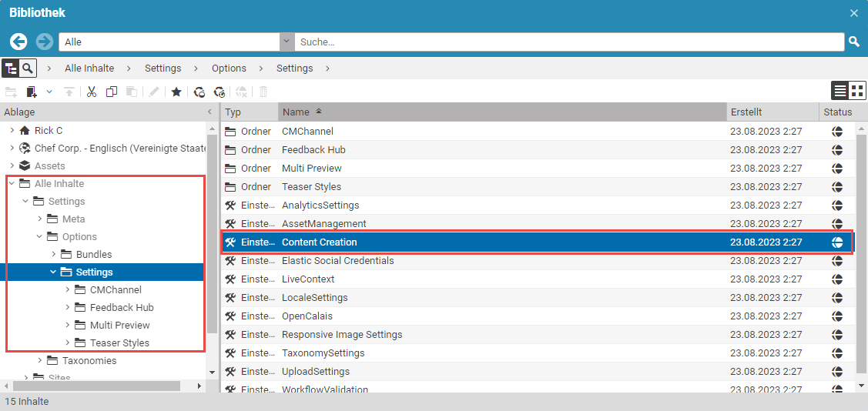
Task: Open first Settings breadcrumb after Alle Inhalte
Action: (x=163, y=68)
